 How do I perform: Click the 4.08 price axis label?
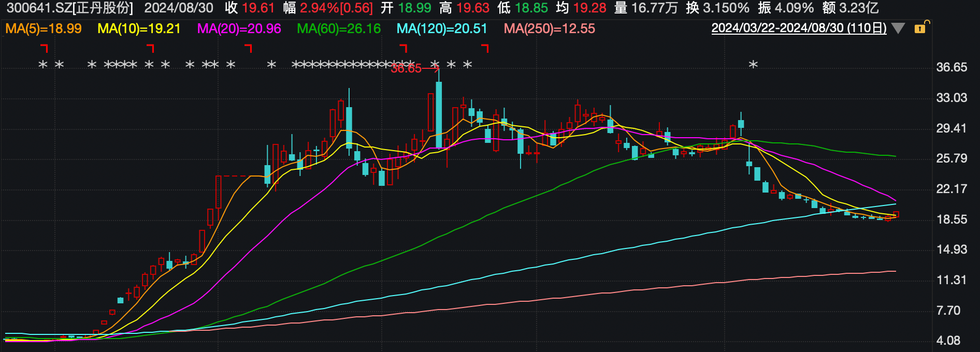pyautogui.click(x=948, y=341)
